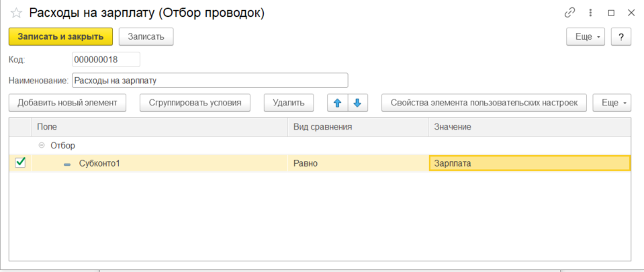This screenshot has height=272, width=644.
Task: Move element up with blue arrow
Action: [x=337, y=103]
